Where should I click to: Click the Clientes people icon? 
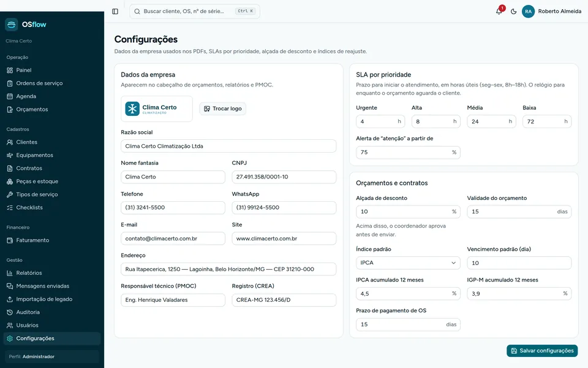click(10, 142)
